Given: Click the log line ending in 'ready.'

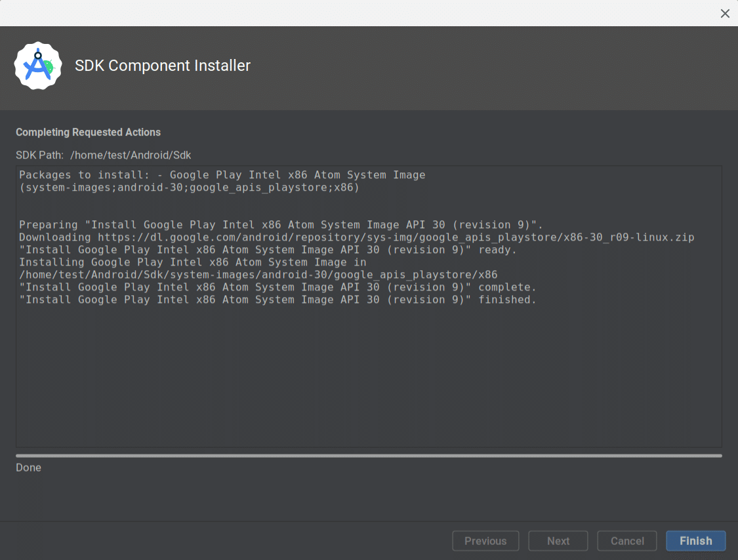Looking at the screenshot, I should [268, 250].
